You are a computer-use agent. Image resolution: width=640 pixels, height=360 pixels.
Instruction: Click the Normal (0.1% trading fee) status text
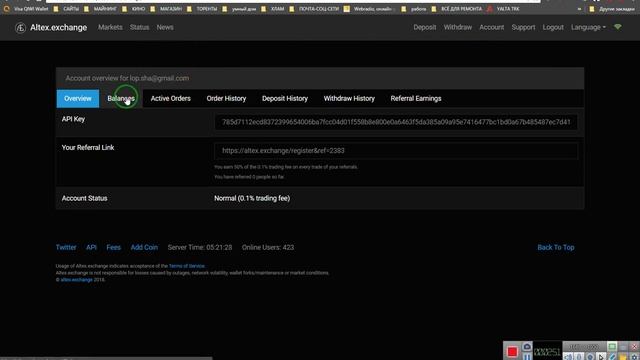tap(252, 198)
